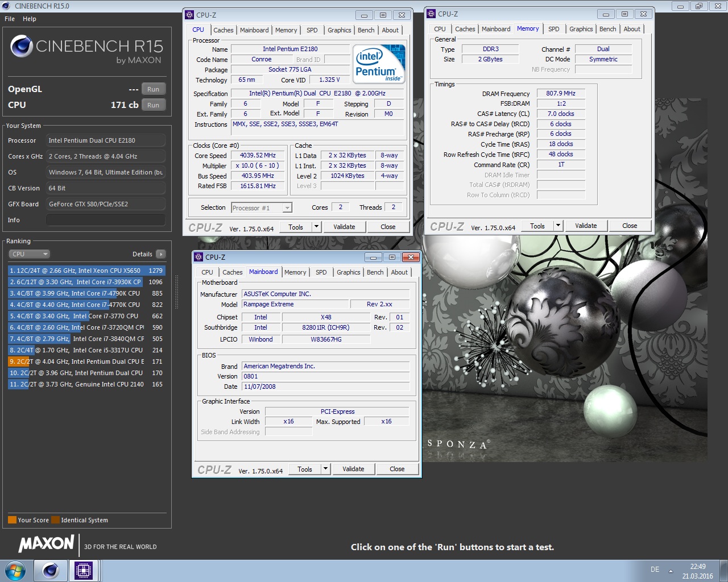
Task: Switch to Graphics tab in Memory window
Action: point(581,29)
